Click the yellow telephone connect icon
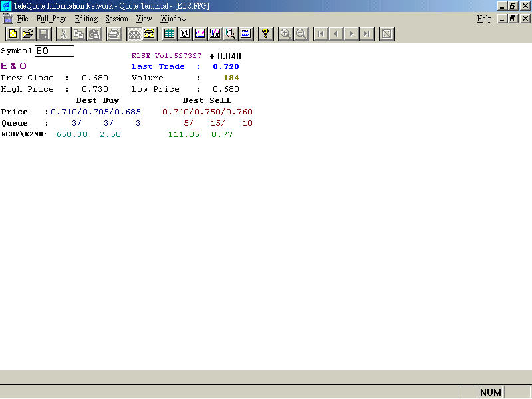The image size is (532, 399). pyautogui.click(x=149, y=34)
